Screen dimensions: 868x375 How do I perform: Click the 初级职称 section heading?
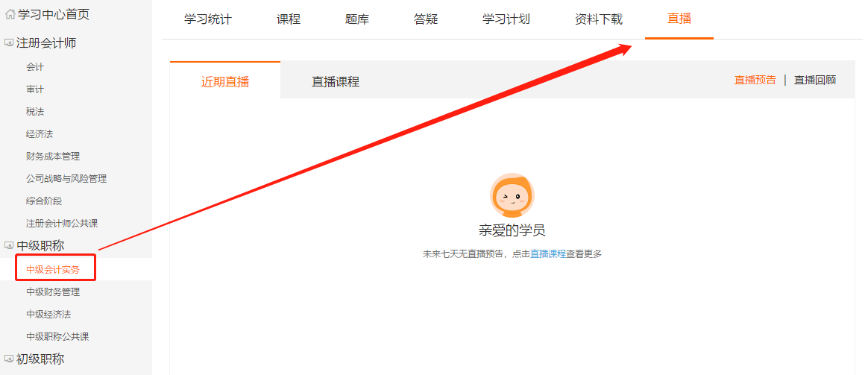[x=40, y=359]
